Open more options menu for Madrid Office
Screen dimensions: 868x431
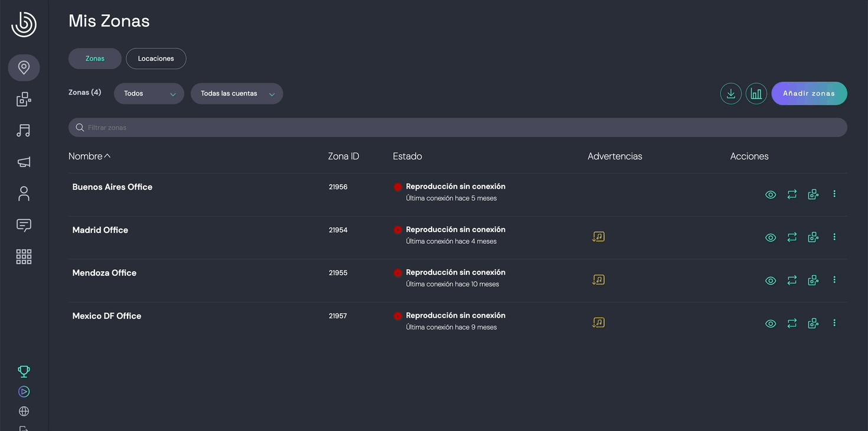coord(834,237)
